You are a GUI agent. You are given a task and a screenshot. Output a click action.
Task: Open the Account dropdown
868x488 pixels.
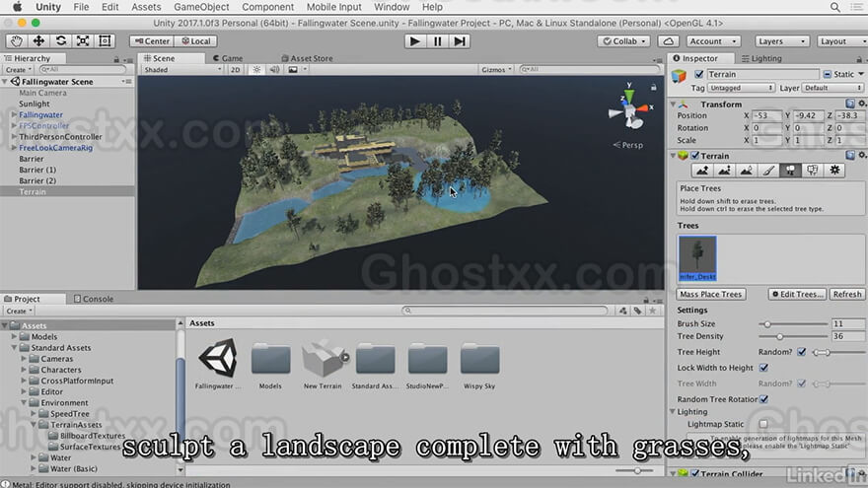click(713, 41)
